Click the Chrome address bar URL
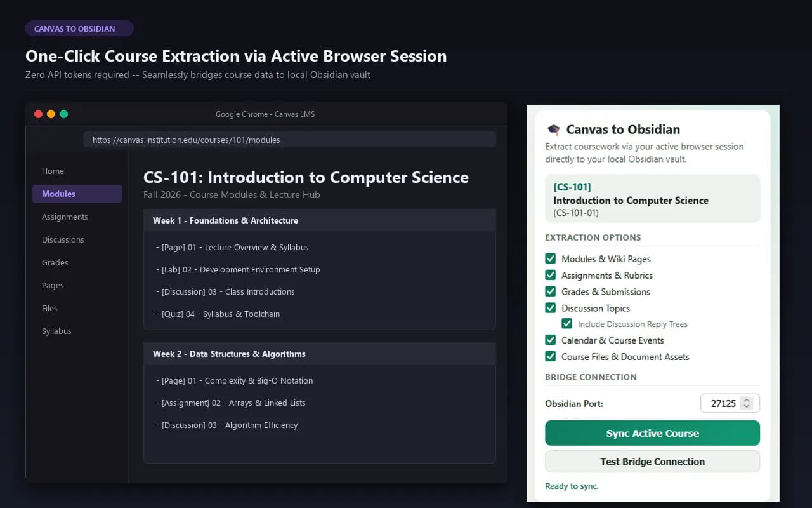This screenshot has width=812, height=508. 289,140
